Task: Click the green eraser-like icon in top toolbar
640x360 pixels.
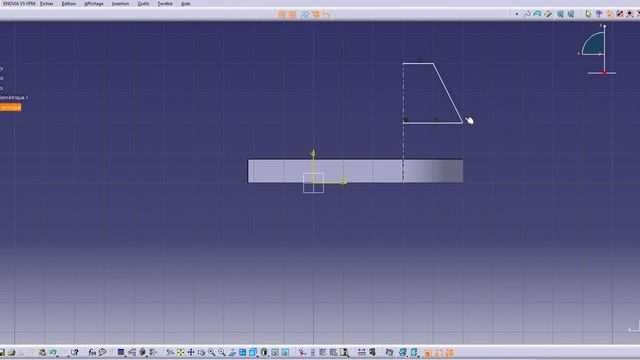Action: click(x=548, y=14)
